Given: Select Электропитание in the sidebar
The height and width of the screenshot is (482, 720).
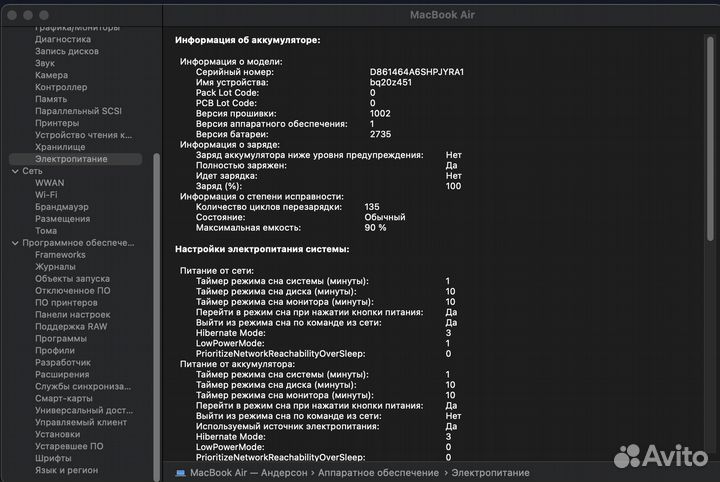Looking at the screenshot, I should coord(71,159).
